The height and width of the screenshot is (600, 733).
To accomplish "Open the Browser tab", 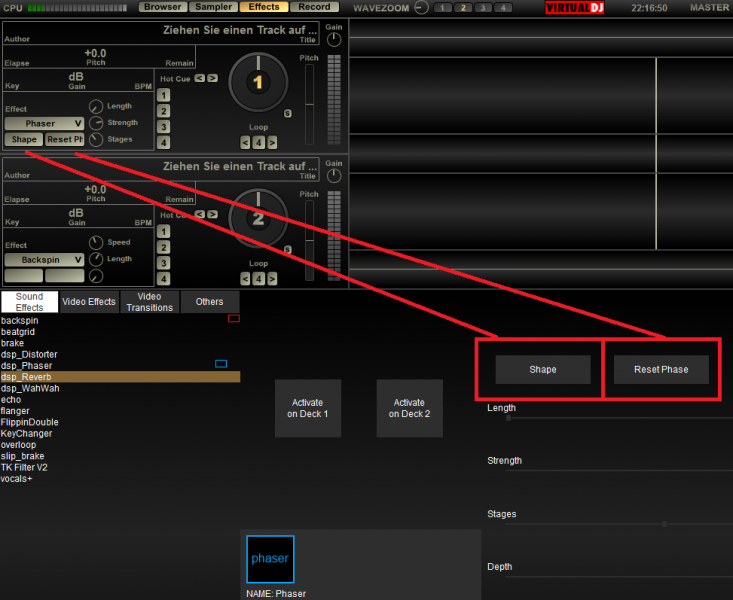I will tap(163, 7).
